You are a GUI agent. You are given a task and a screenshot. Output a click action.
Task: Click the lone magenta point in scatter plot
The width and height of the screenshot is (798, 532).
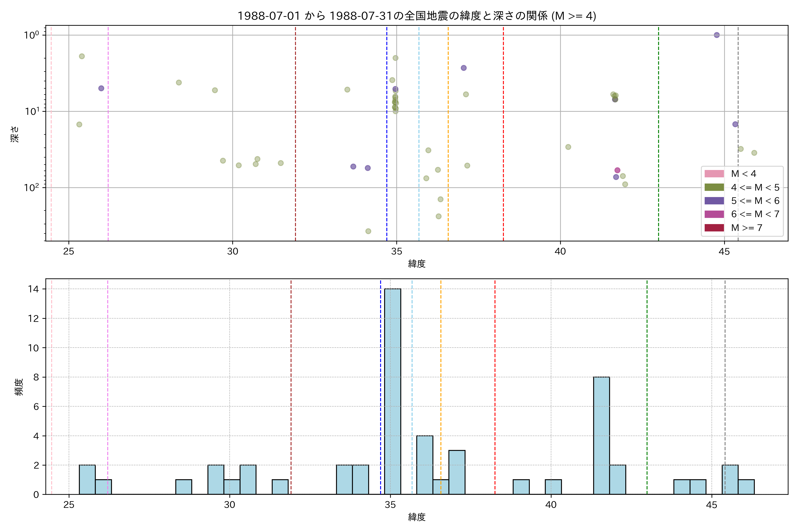coord(618,170)
